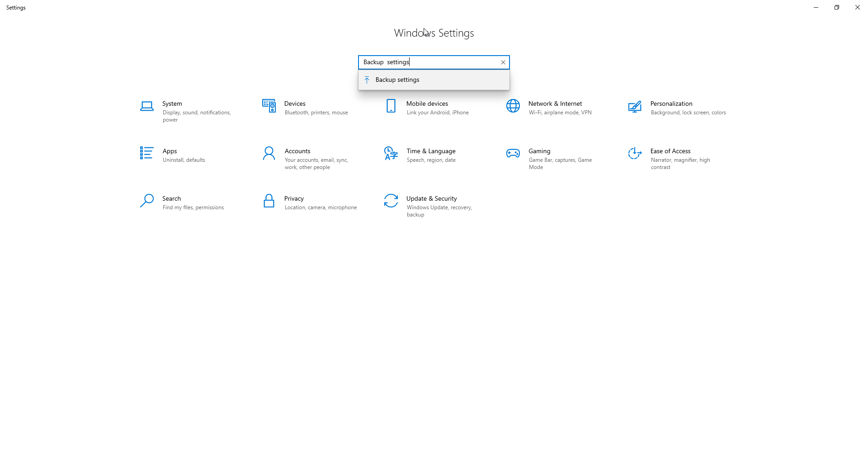Screen dimensions: 868x470
Task: Click 'Windows Update, recovery, backup' description
Action: (x=439, y=211)
